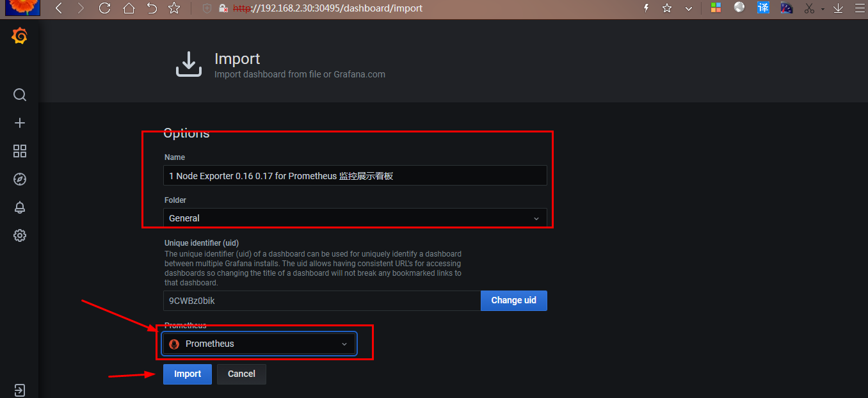
Task: Open the browser downloads arrow icon
Action: [x=837, y=8]
